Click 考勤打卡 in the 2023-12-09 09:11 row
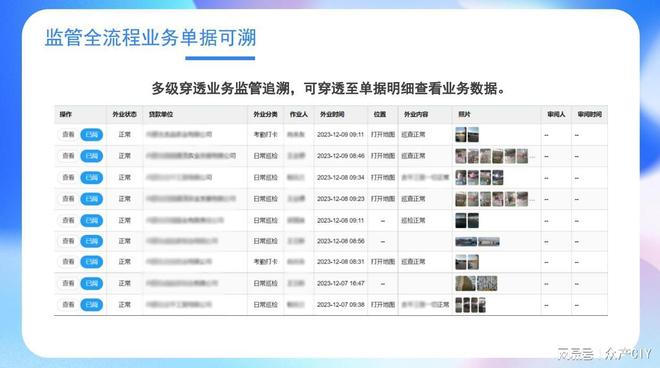The image size is (660, 368). [x=265, y=135]
